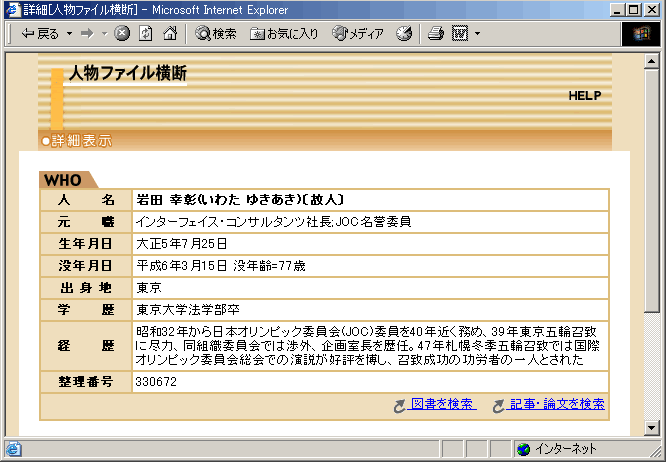The height and width of the screenshot is (462, 666).
Task: Click the 出身地 row header
Action: tap(86, 288)
